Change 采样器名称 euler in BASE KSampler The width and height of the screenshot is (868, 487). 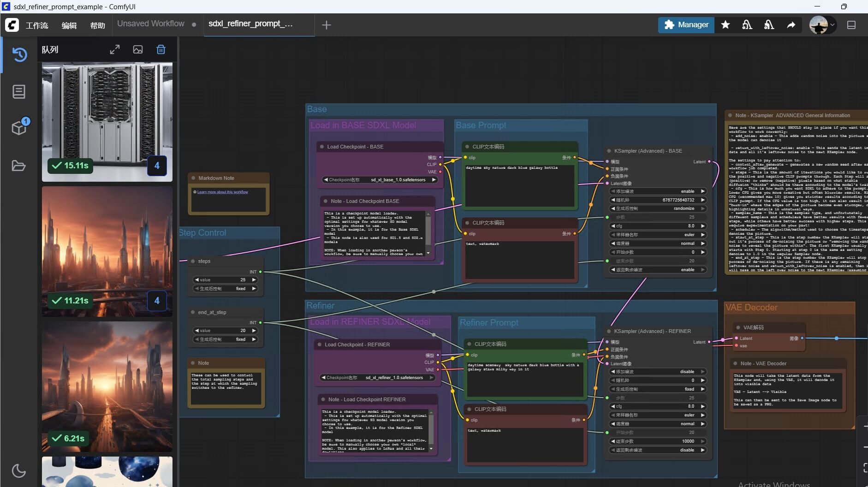point(658,235)
